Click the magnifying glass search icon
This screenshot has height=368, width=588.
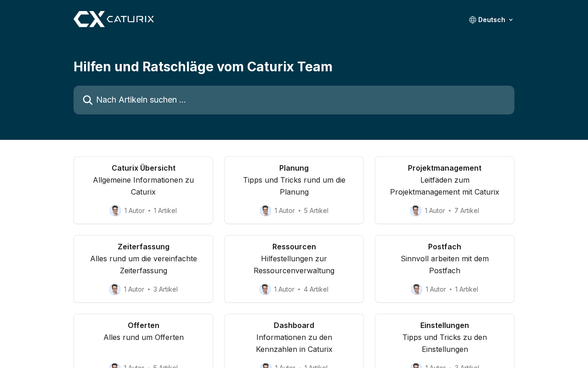(88, 100)
